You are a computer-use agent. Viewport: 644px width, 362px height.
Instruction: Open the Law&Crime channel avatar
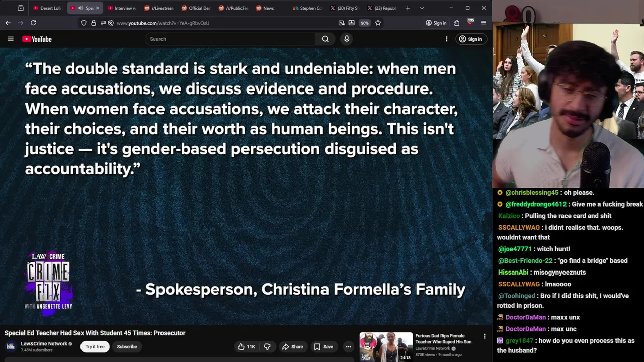(x=10, y=346)
